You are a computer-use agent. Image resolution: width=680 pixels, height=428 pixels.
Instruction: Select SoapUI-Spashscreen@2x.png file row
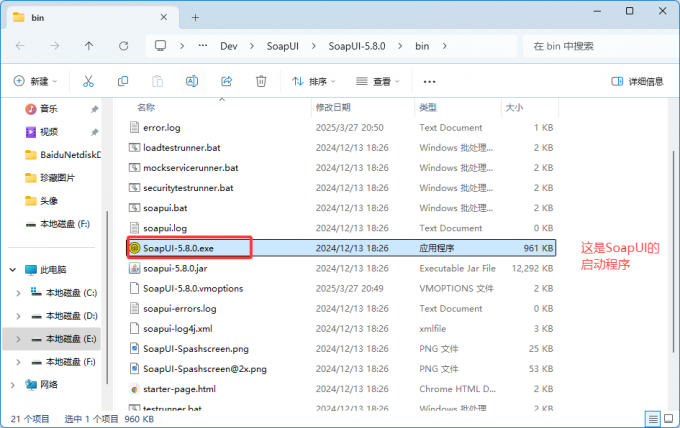(x=342, y=369)
